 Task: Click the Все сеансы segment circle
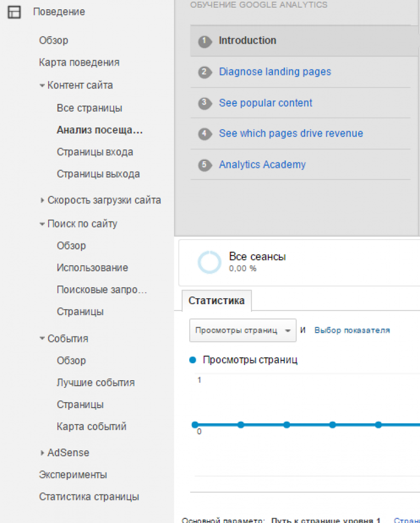tap(209, 263)
